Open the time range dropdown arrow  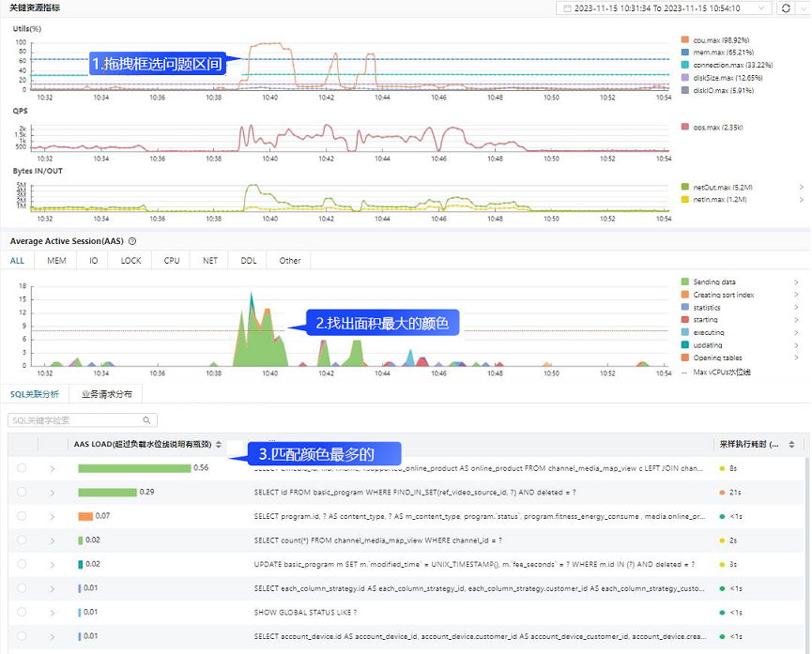tap(760, 8)
